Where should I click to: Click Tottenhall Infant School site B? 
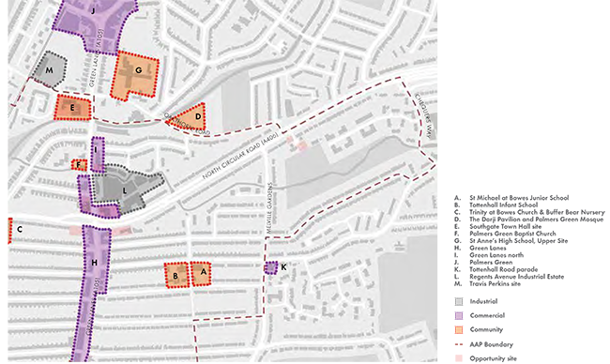pyautogui.click(x=176, y=275)
